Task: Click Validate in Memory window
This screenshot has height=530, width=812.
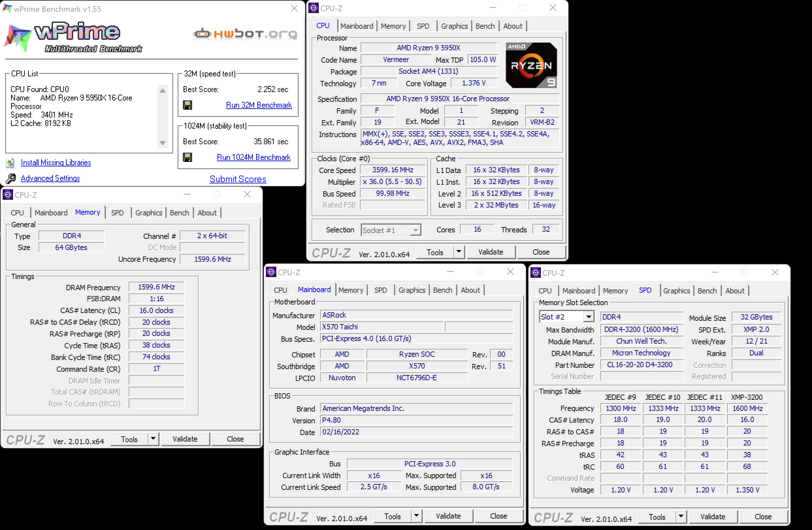Action: pos(185,439)
